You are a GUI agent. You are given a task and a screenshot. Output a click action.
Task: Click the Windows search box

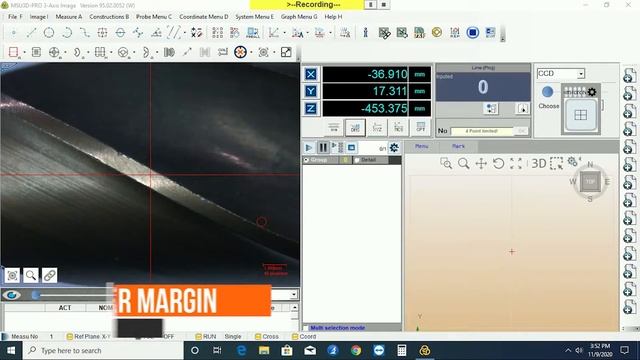pyautogui.click(x=104, y=351)
